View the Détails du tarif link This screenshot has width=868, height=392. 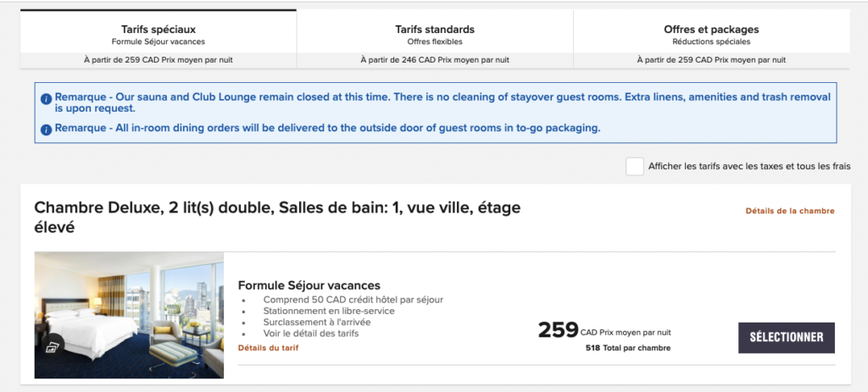click(268, 348)
